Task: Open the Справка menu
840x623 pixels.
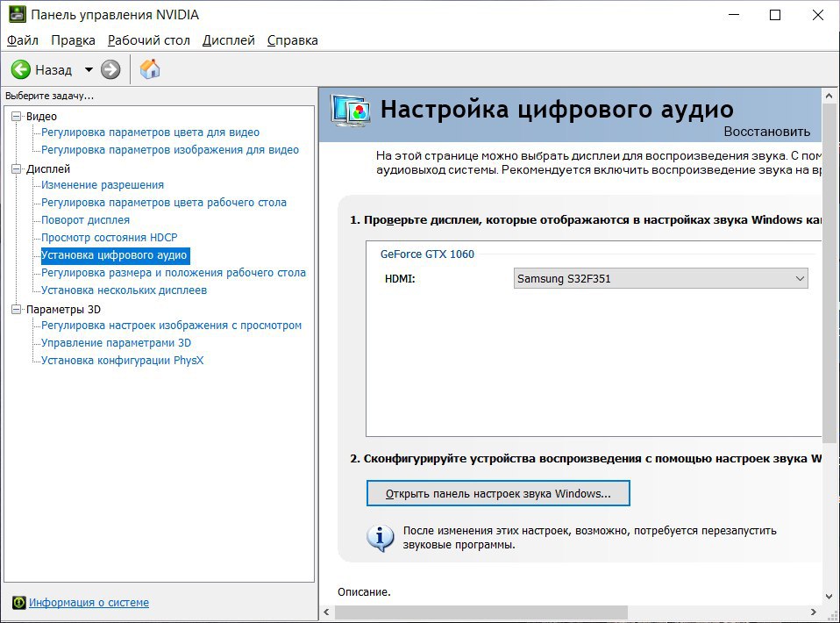Action: tap(293, 40)
